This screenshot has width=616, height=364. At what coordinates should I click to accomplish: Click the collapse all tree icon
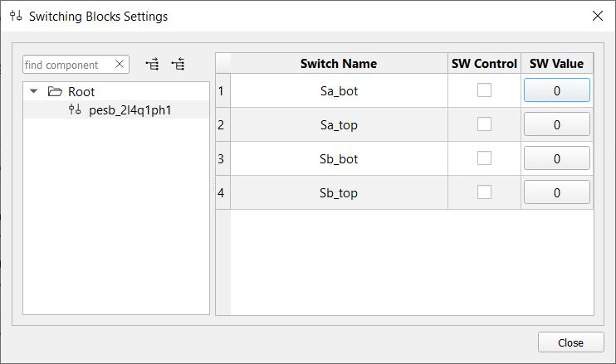pos(178,65)
